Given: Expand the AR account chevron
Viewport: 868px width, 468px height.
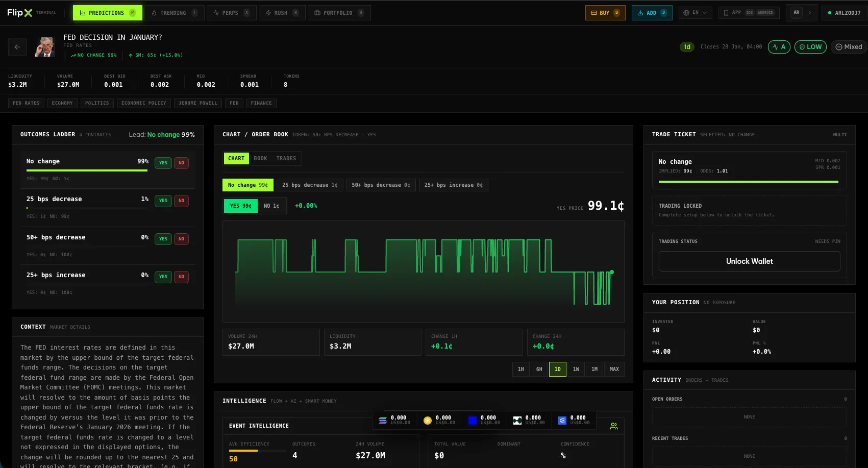Looking at the screenshot, I should point(809,13).
